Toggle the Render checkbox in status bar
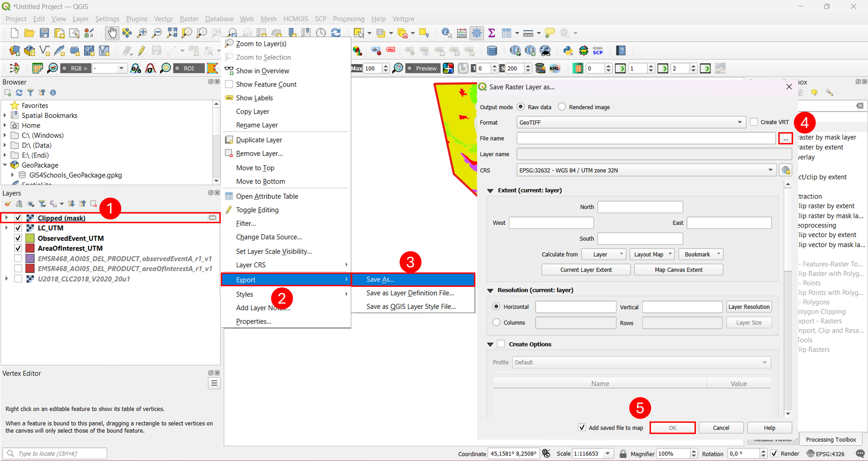The width and height of the screenshot is (868, 461). click(774, 454)
